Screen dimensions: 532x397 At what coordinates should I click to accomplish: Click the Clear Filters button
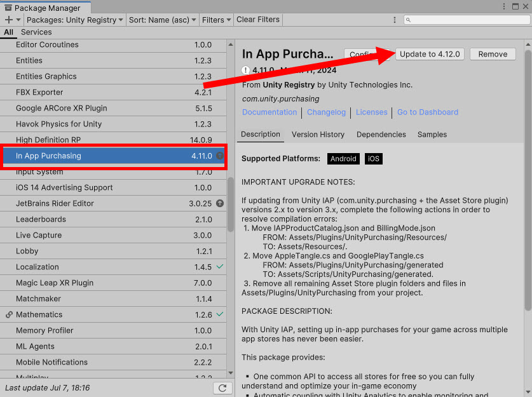[x=258, y=20]
